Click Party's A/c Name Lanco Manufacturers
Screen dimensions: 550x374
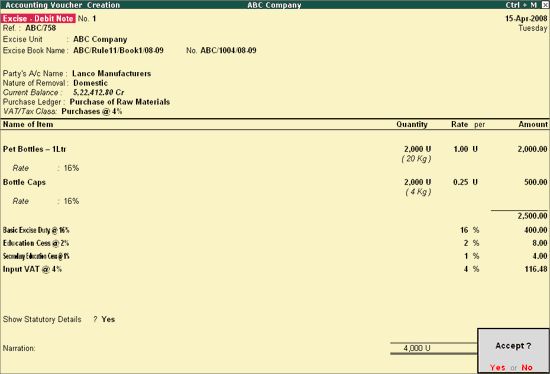click(112, 74)
